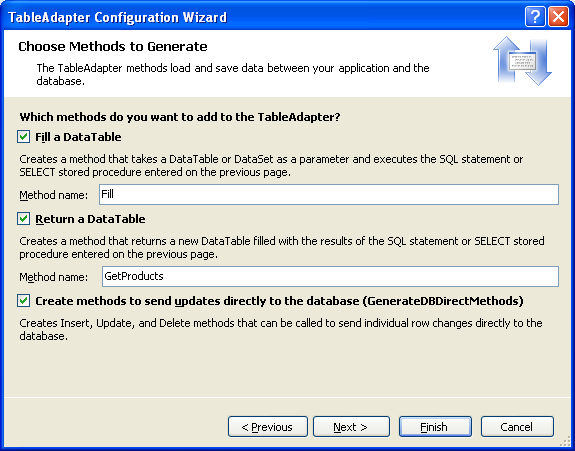Advance with the Next button

point(351,426)
